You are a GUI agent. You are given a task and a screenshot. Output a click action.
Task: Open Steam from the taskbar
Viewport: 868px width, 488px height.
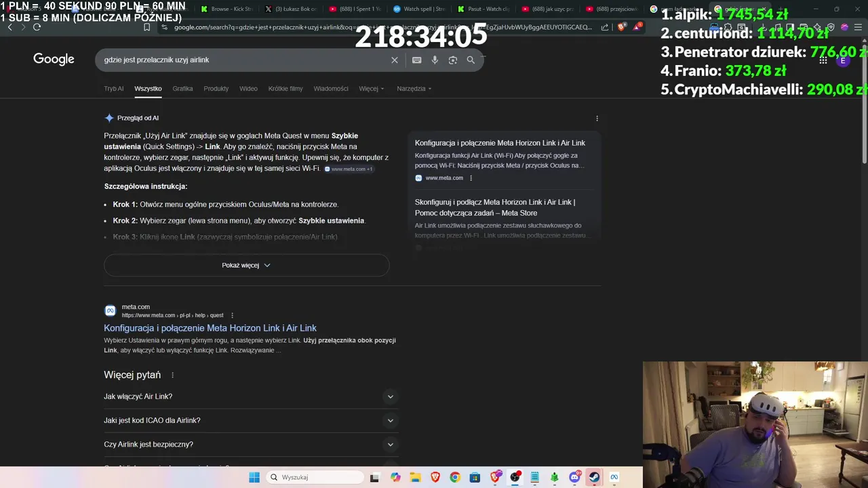595,477
